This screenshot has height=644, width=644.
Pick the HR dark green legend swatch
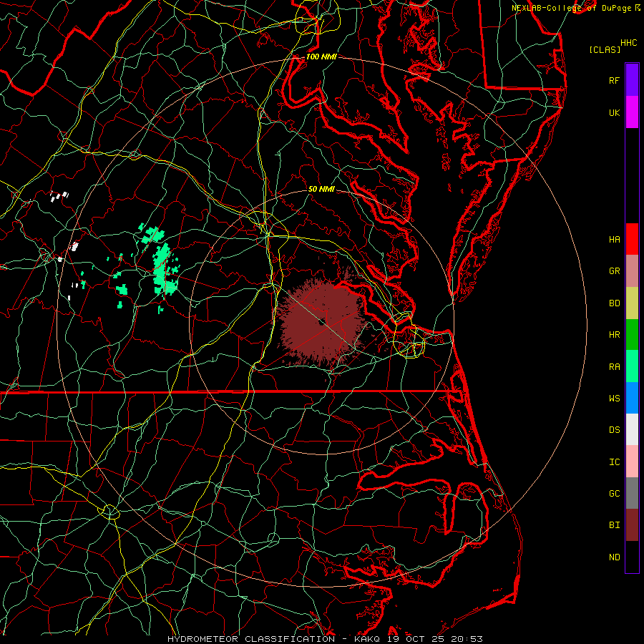tap(632, 335)
